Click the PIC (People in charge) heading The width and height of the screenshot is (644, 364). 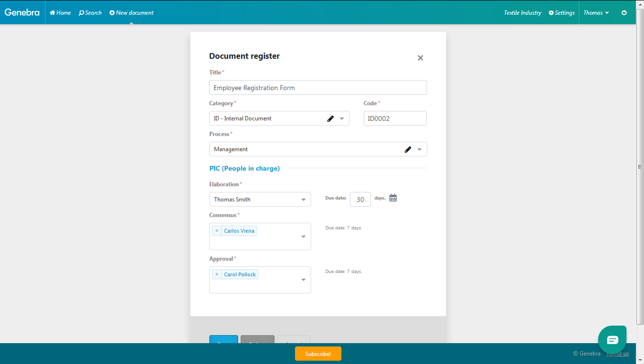(x=244, y=168)
